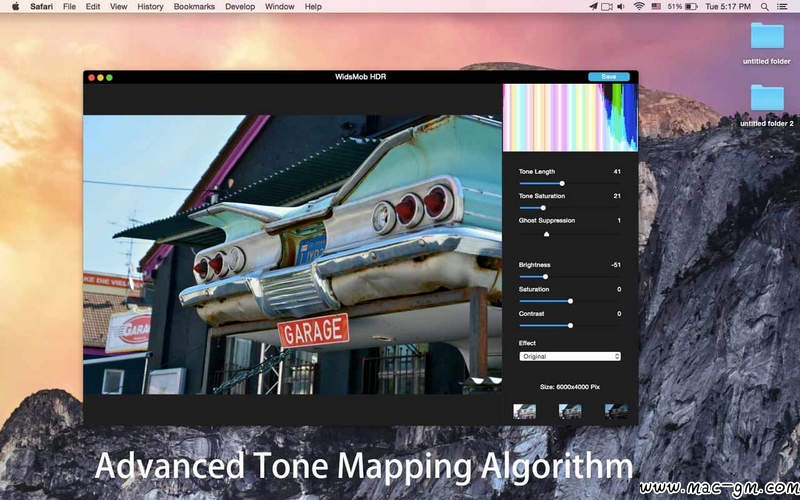800x500 pixels.
Task: Close the WidsMob HDR window
Action: (91, 78)
